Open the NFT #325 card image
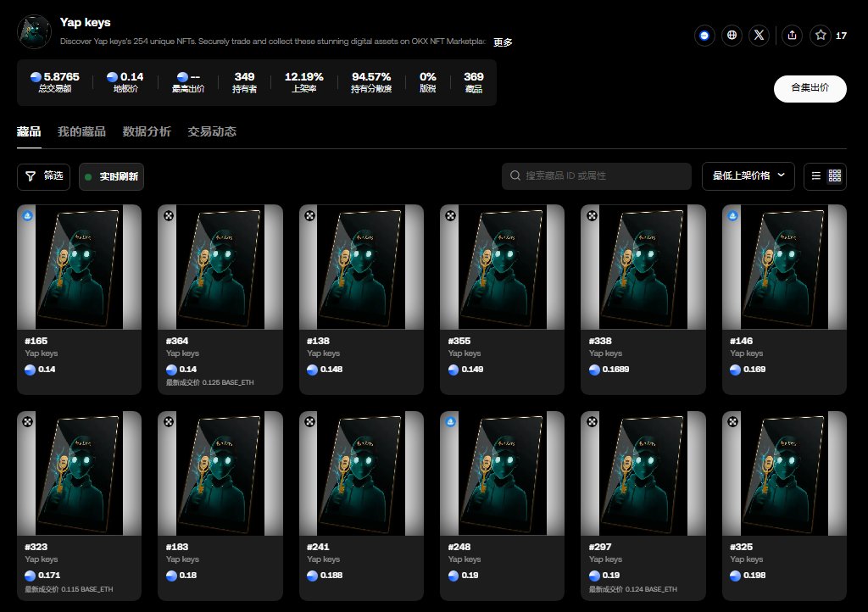Image resolution: width=868 pixels, height=612 pixels. [x=784, y=473]
